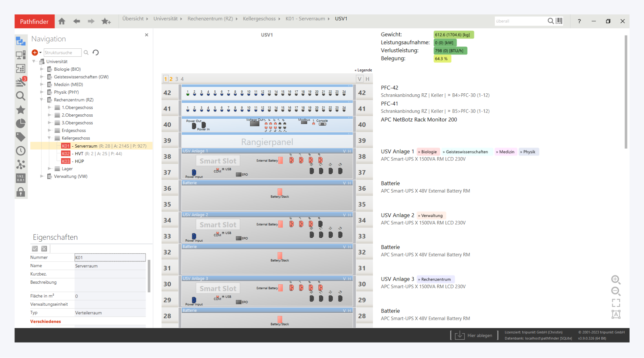Navigate to Rechenzentrum (RZ) breadcrumb
This screenshot has width=644, height=358.
210,19
